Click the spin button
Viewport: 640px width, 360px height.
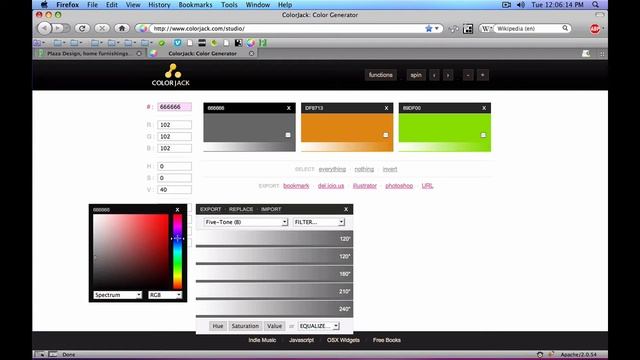416,75
